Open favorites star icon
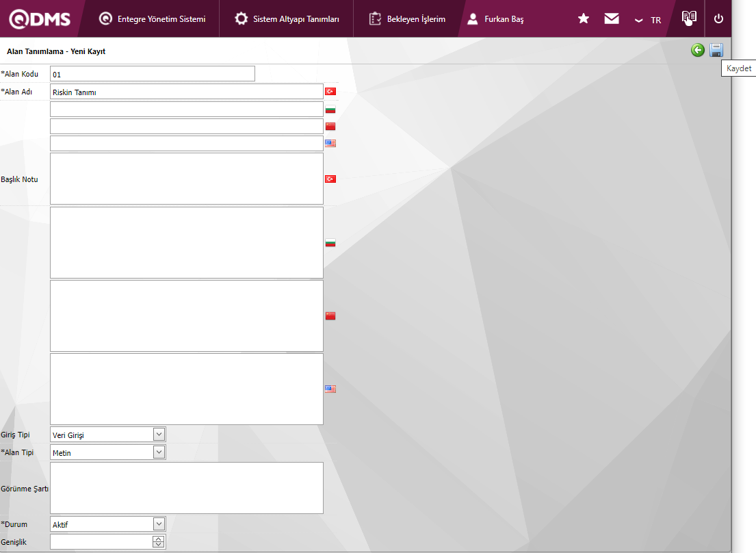The width and height of the screenshot is (756, 553). click(x=584, y=18)
